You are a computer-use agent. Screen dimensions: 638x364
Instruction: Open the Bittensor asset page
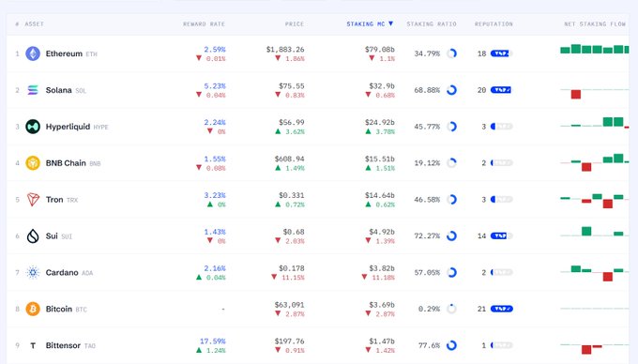[x=63, y=345]
